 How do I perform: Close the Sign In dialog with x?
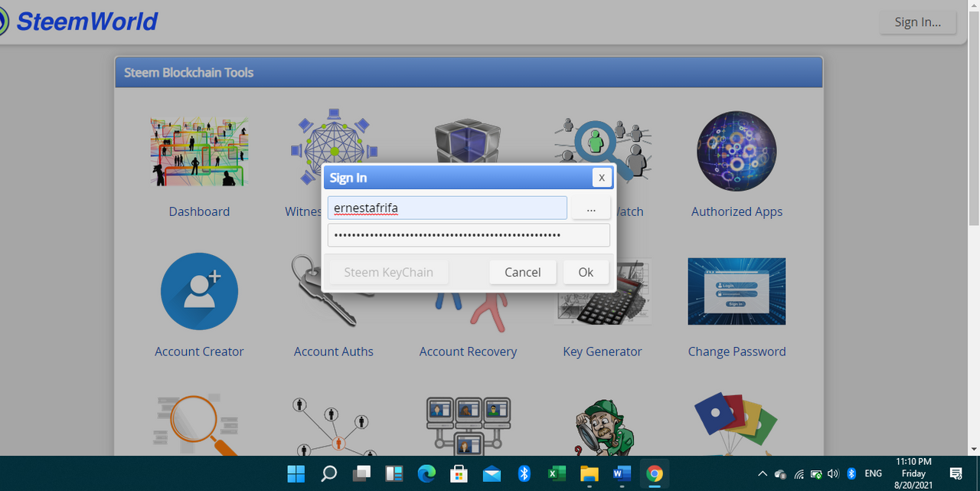pos(602,178)
